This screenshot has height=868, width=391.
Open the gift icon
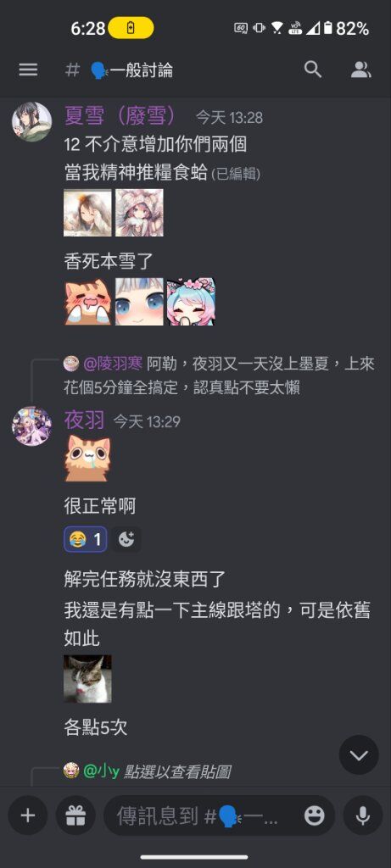[75, 815]
